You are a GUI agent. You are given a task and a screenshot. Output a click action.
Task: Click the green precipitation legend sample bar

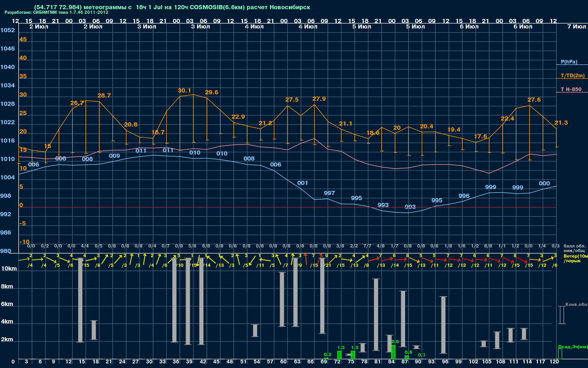coord(560,354)
